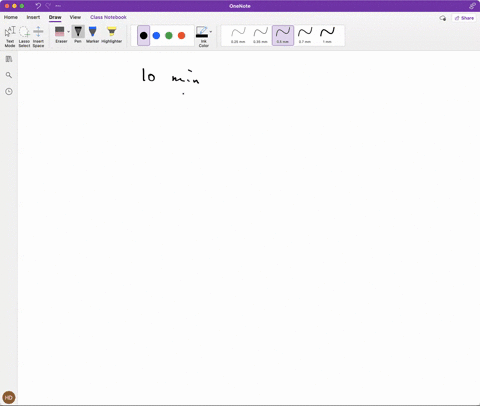Image resolution: width=480 pixels, height=406 pixels.
Task: Open the feedback comment icon near Share
Action: pyautogui.click(x=443, y=18)
